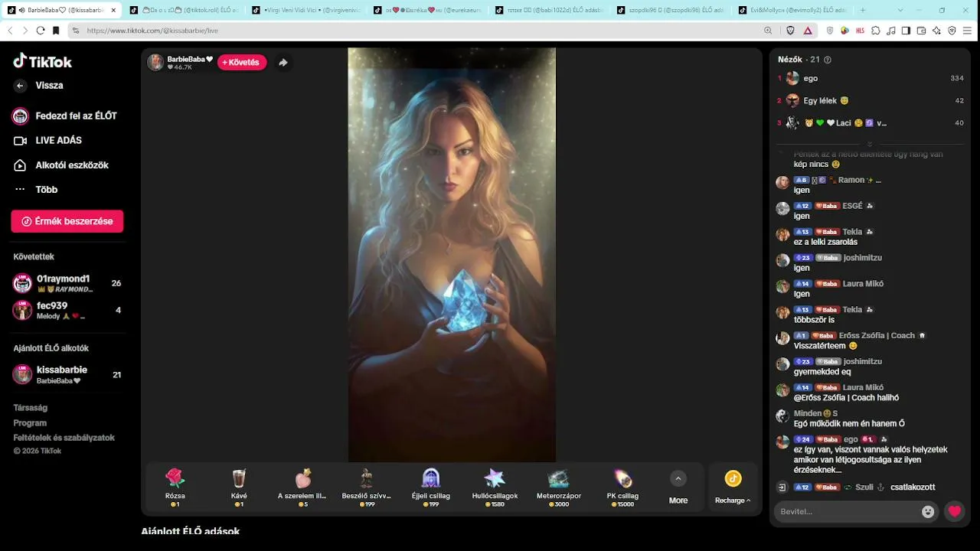The image size is (980, 551).
Task: Open the browser extensions puzzle icon
Action: point(876,31)
